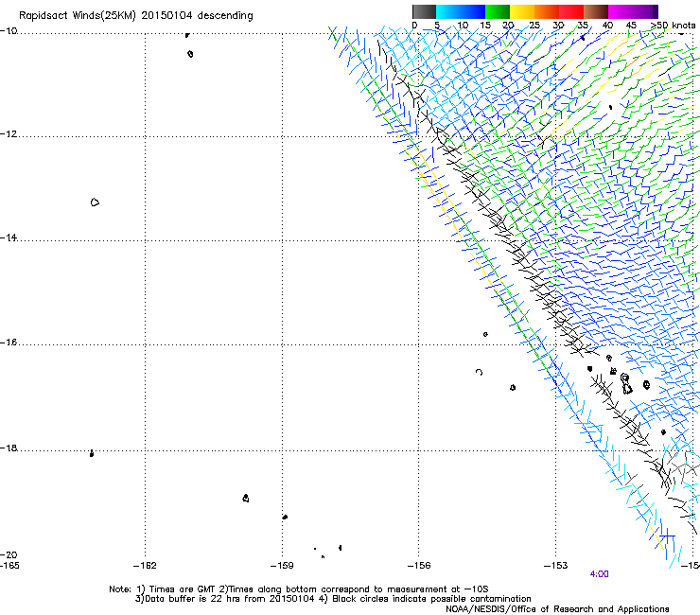
Task: Click the title 'Rapidsact Winds(25KM) 20150104 descending'
Action: tap(136, 16)
